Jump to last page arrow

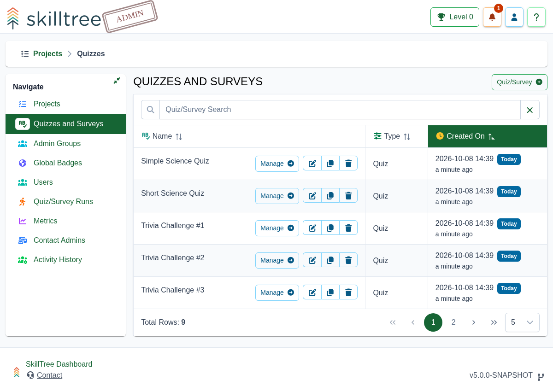pyautogui.click(x=494, y=322)
